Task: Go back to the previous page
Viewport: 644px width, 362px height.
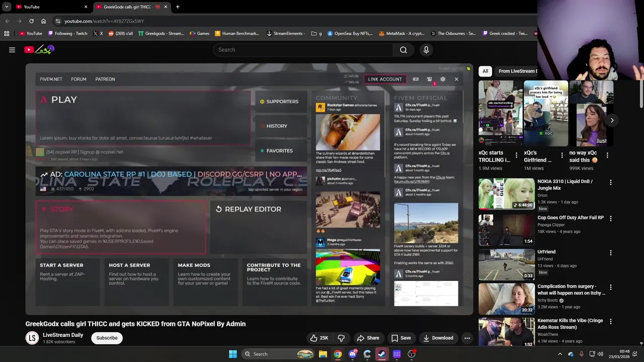Action: [x=7, y=21]
